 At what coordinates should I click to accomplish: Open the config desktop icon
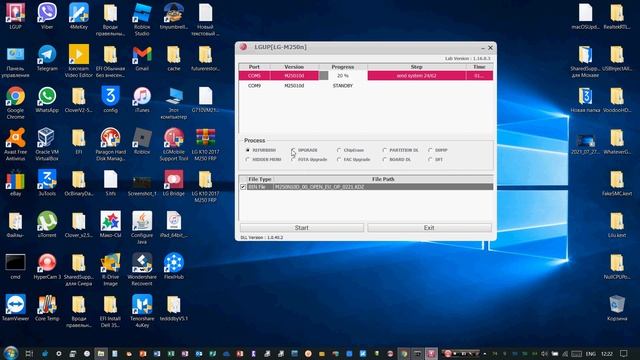110,99
